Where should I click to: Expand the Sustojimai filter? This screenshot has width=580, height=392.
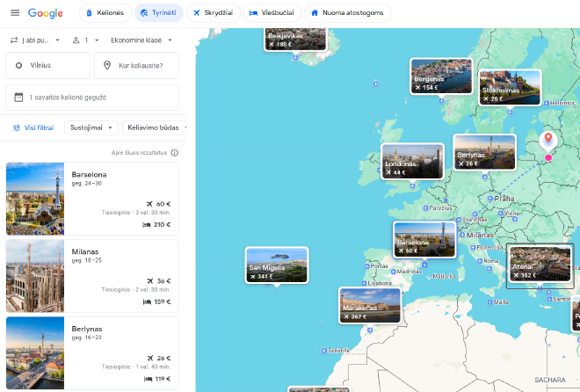pos(91,128)
